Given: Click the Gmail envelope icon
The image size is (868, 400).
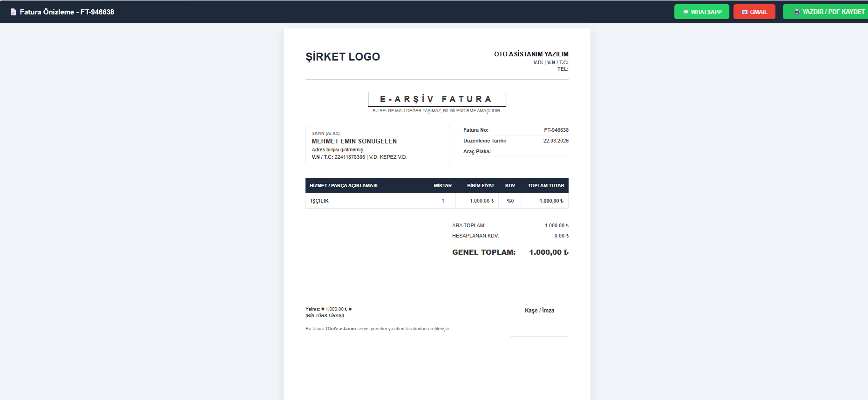Looking at the screenshot, I should pos(745,12).
